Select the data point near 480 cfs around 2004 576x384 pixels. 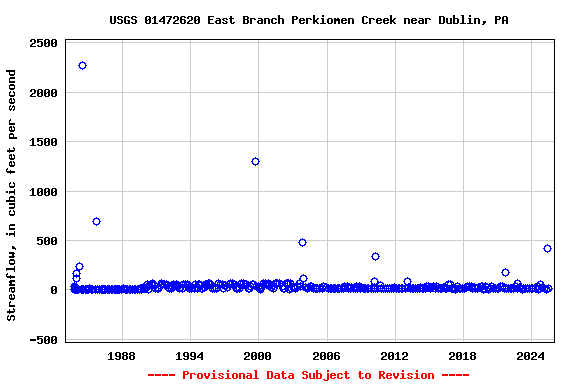[x=302, y=242]
